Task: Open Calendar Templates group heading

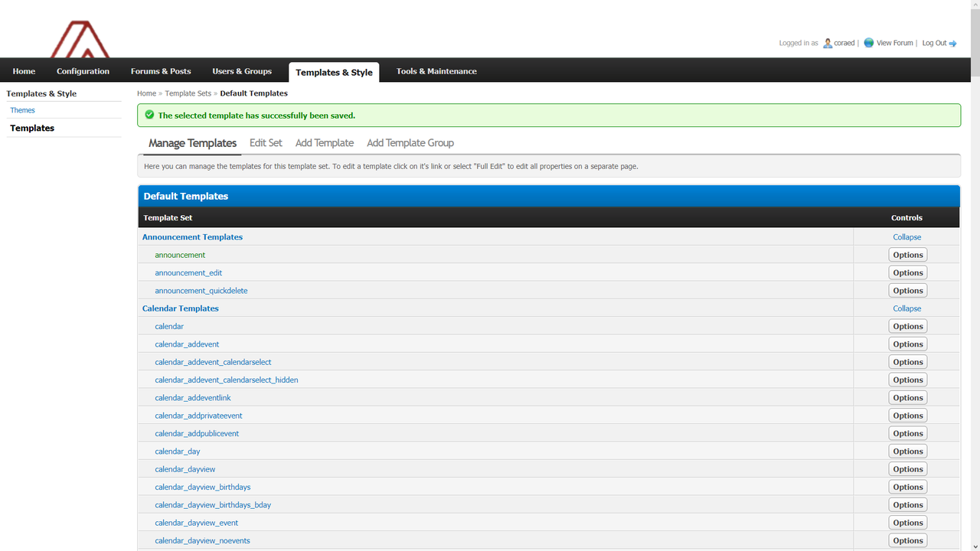Action: [181, 308]
